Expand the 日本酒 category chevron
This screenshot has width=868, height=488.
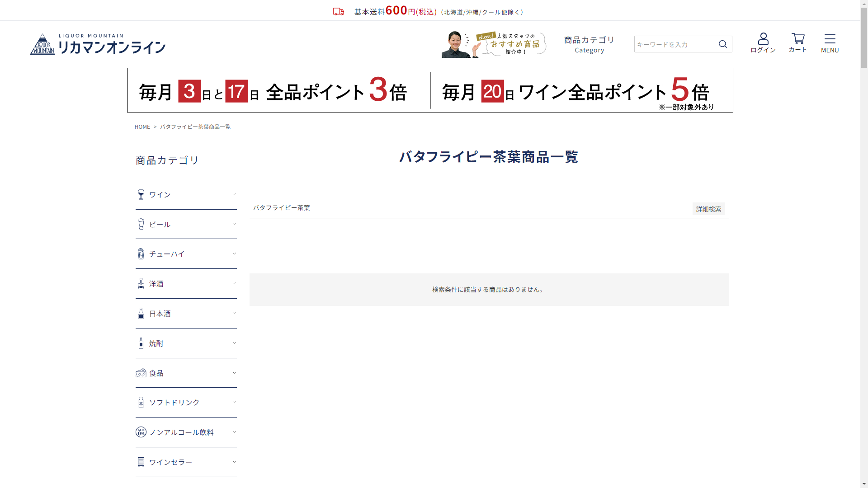coord(234,313)
